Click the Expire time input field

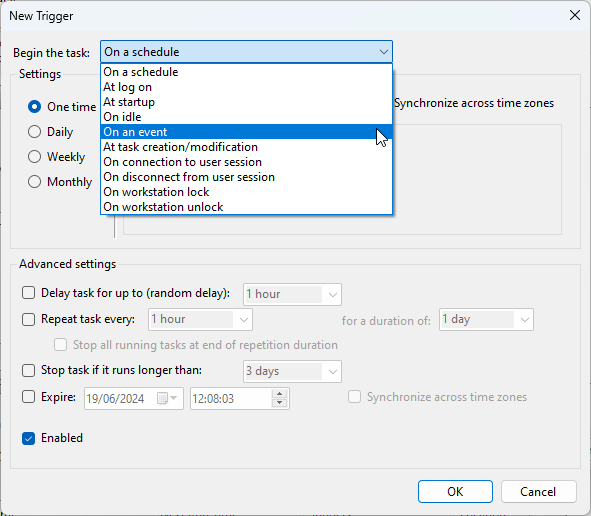click(x=231, y=398)
